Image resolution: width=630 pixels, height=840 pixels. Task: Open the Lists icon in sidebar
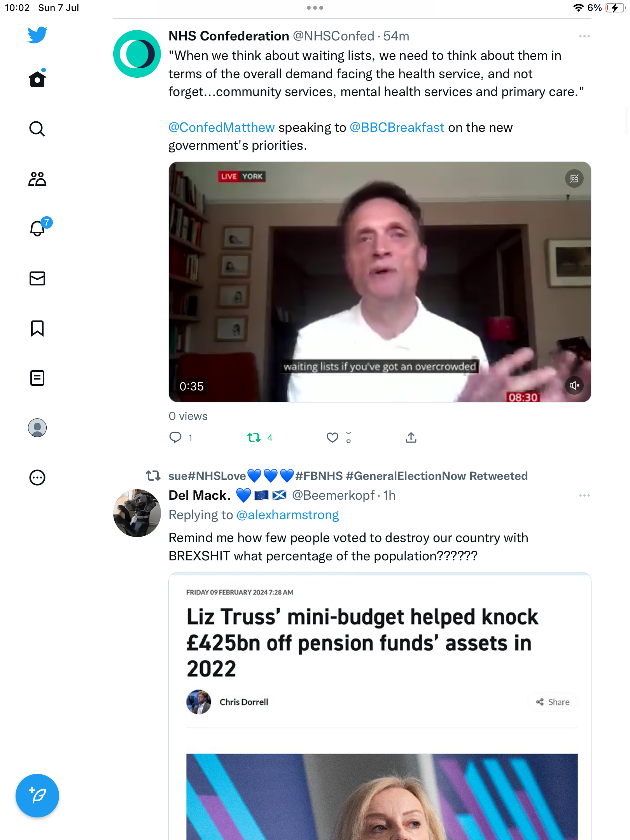coord(37,378)
